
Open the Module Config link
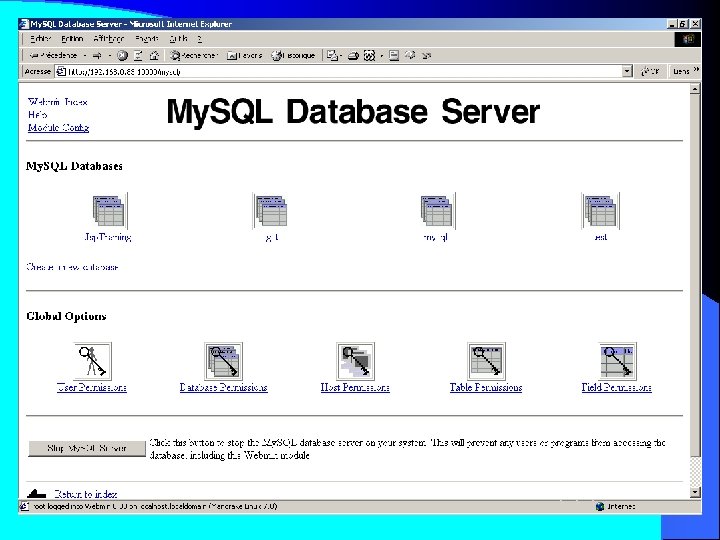point(58,127)
